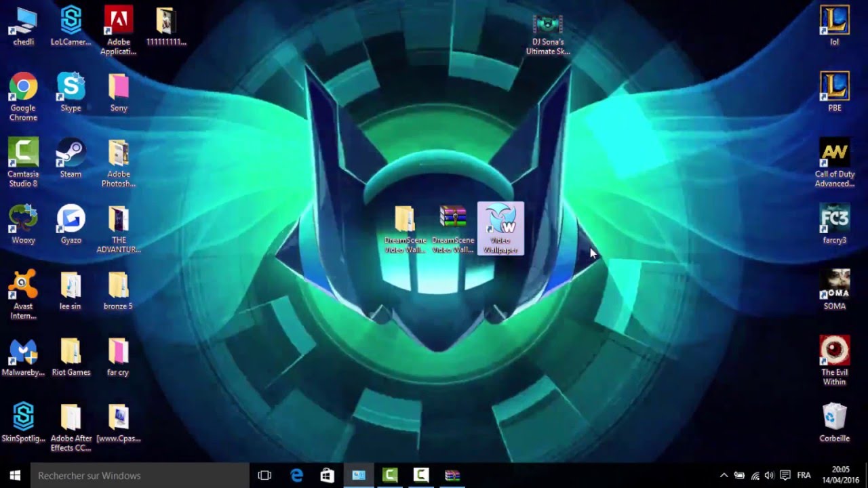Screen dimensions: 868x488
Task: Open the lol League shortcut
Action: tap(835, 26)
